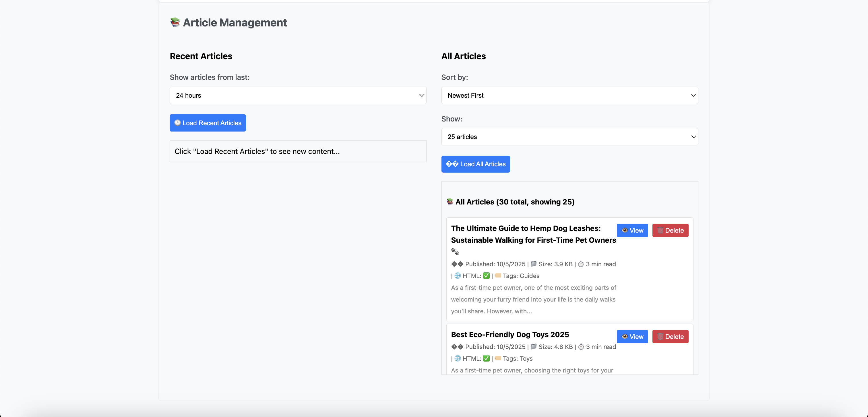The width and height of the screenshot is (868, 417).
Task: Delete the Best Eco-Friendly Dog Toys article
Action: (670, 336)
